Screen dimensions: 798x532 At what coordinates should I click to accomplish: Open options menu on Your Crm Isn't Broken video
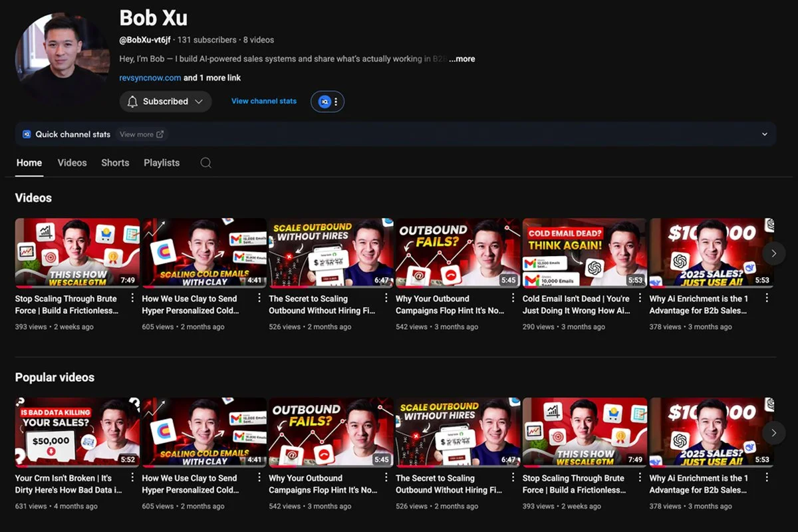[x=132, y=478]
